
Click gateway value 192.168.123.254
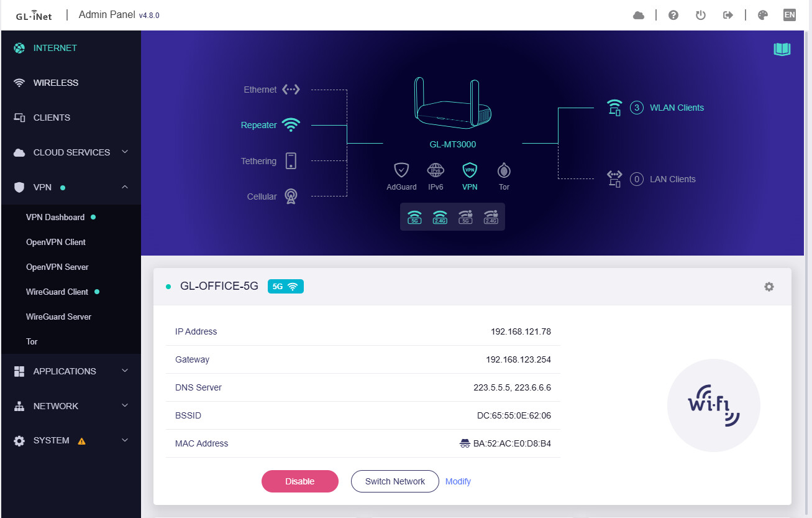click(518, 359)
